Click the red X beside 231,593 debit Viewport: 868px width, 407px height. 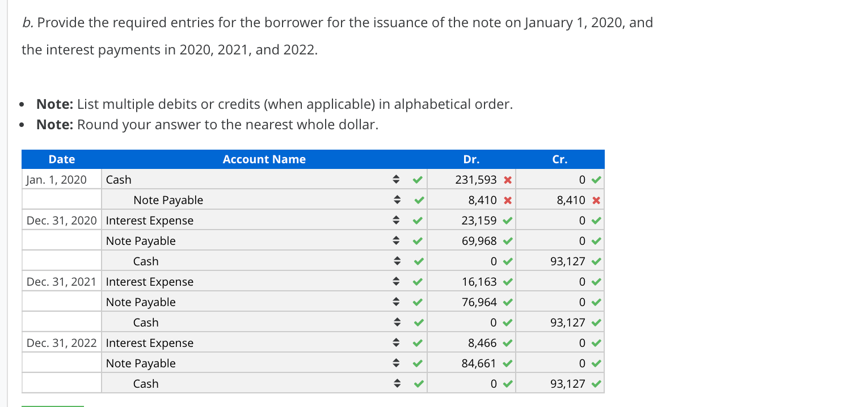click(508, 180)
